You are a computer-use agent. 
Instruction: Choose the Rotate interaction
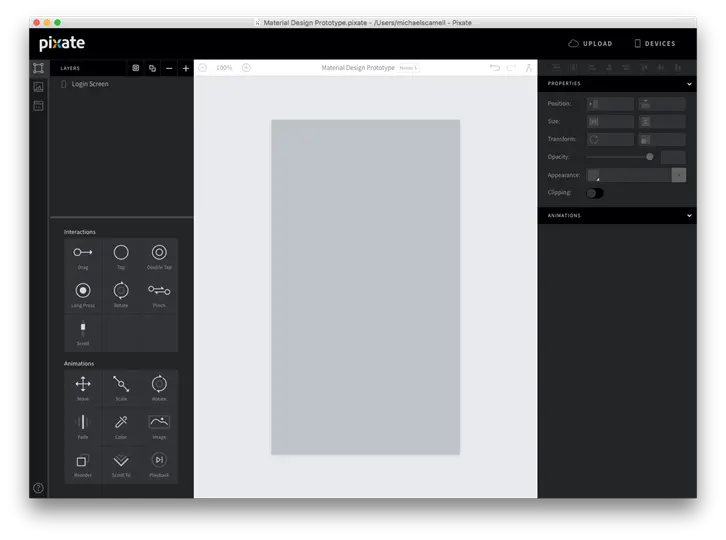click(121, 295)
